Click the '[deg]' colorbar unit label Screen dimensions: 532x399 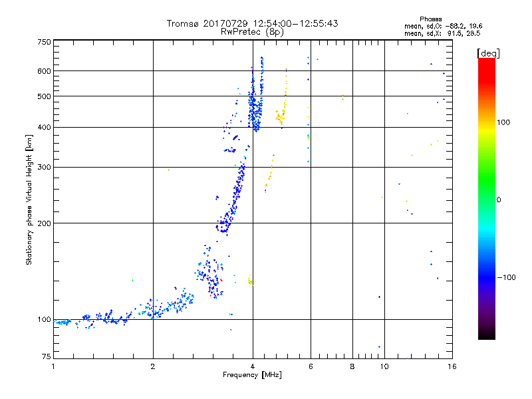coord(488,53)
